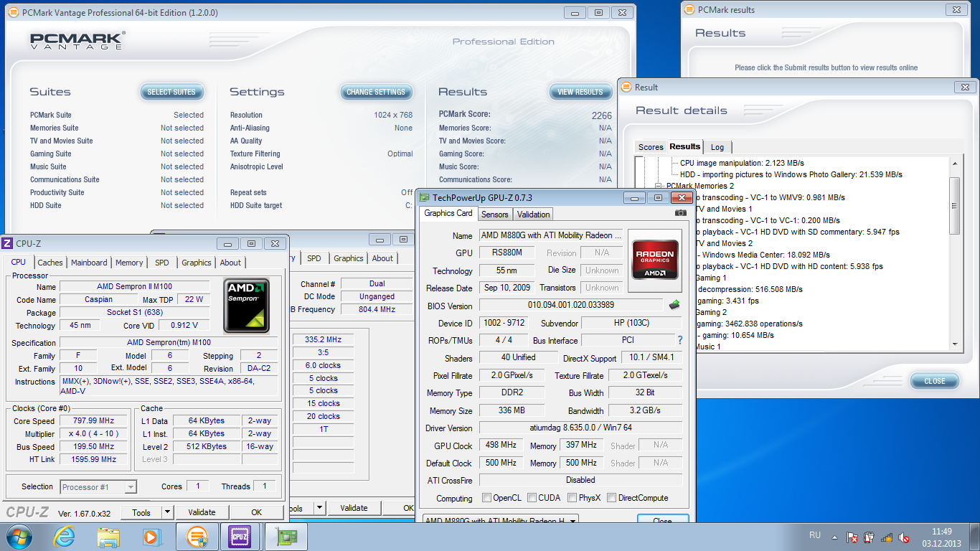The image size is (980, 551).
Task: Click the GPU Name field 'AMD M880G'
Action: [551, 235]
